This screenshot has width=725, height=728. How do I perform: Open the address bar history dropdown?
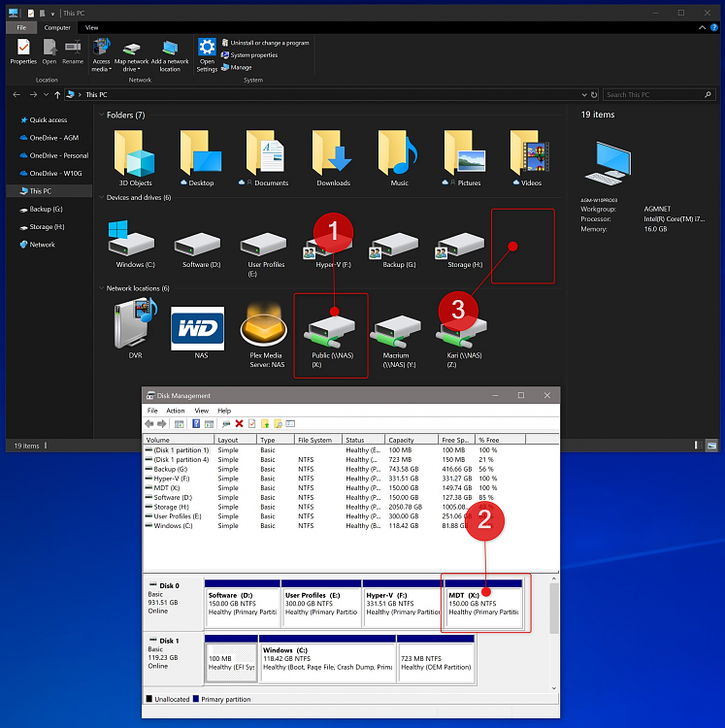pyautogui.click(x=584, y=95)
